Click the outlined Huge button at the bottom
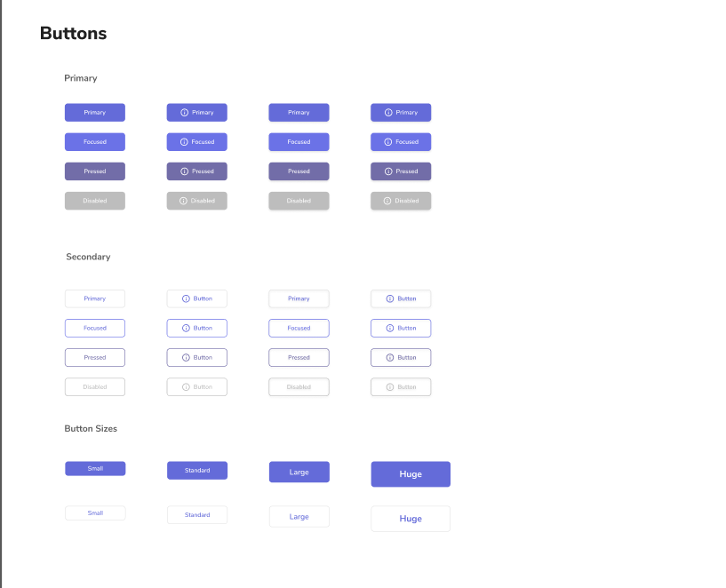The height and width of the screenshot is (588, 726). (410, 519)
